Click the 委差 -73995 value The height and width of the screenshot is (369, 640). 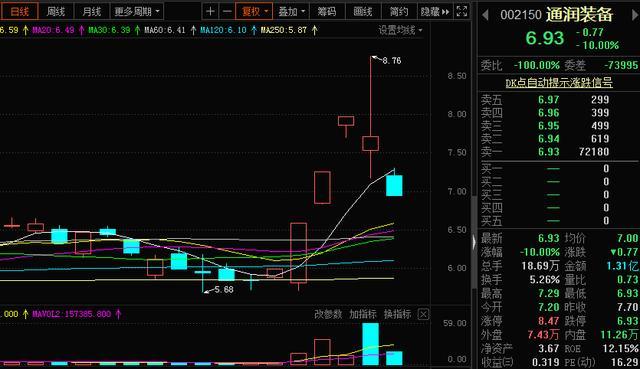click(x=620, y=65)
